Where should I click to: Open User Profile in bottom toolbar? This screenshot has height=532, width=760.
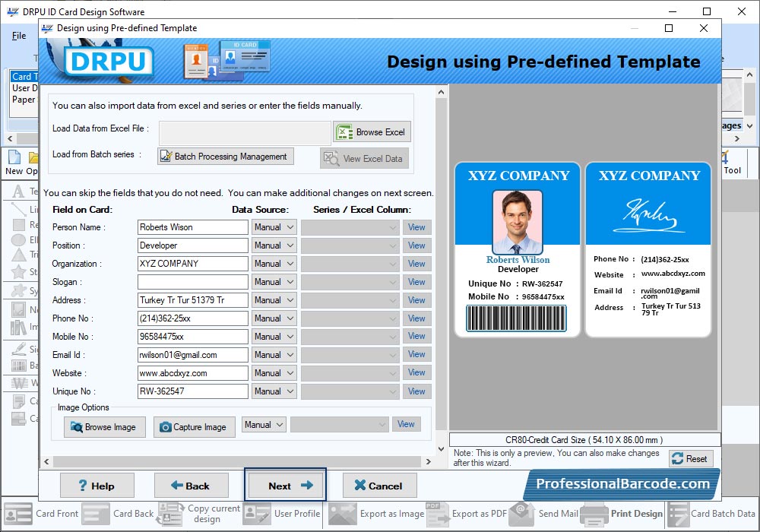pos(257,514)
